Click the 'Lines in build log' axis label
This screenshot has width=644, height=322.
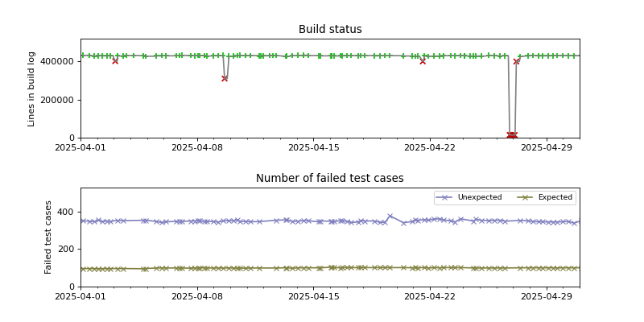pos(32,89)
